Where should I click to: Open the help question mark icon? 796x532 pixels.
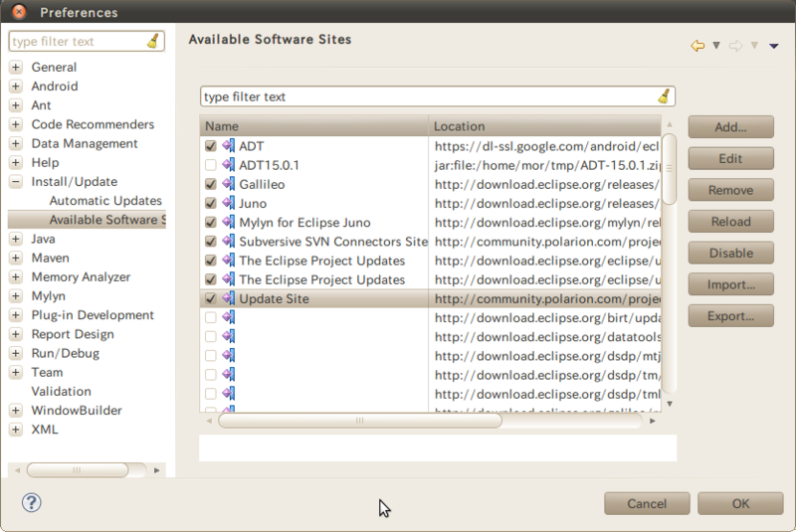click(x=32, y=502)
